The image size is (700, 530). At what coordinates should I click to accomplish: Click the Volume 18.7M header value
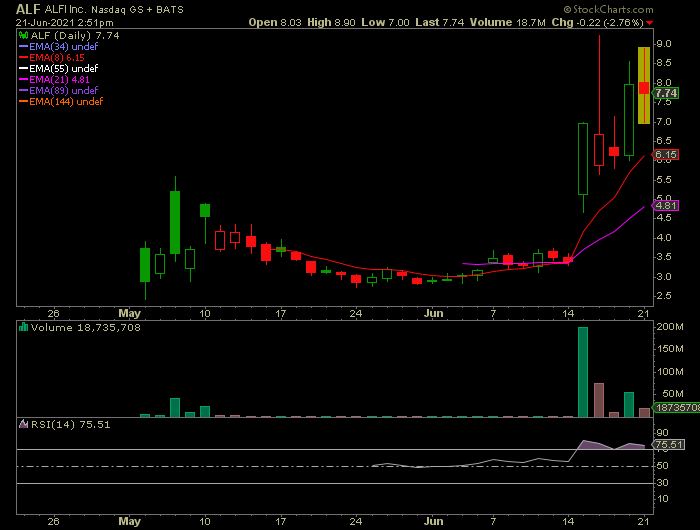[x=508, y=22]
